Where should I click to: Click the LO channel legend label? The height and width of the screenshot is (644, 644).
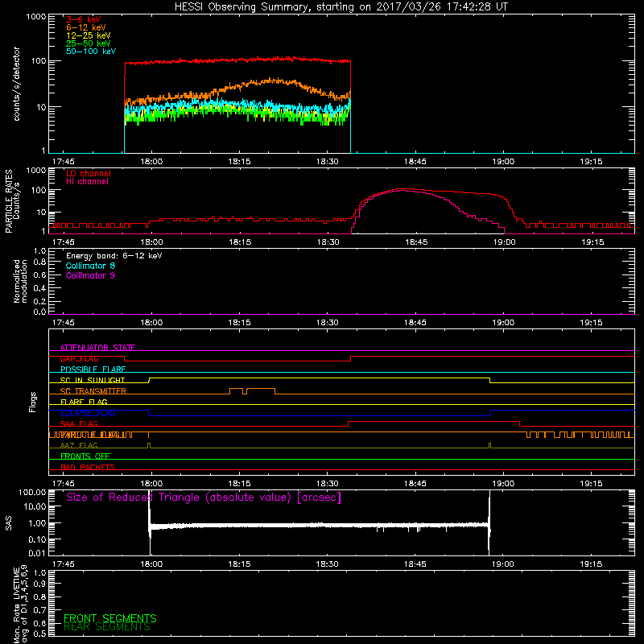pyautogui.click(x=89, y=173)
